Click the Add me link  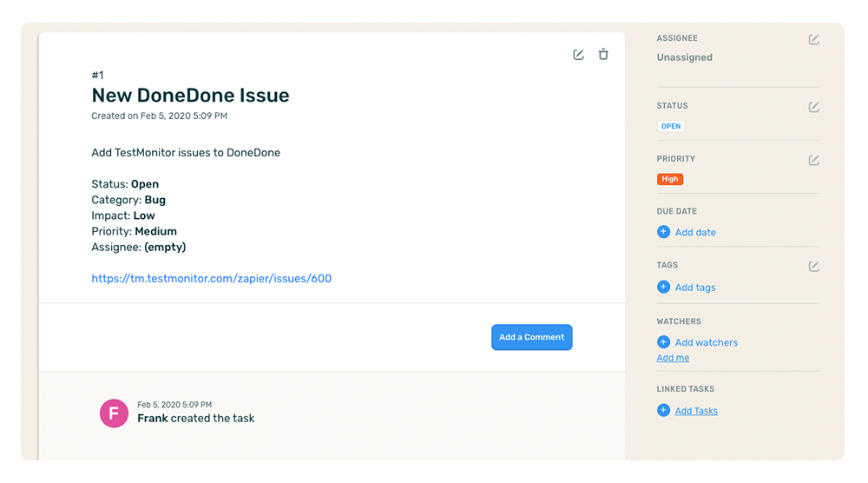674,358
